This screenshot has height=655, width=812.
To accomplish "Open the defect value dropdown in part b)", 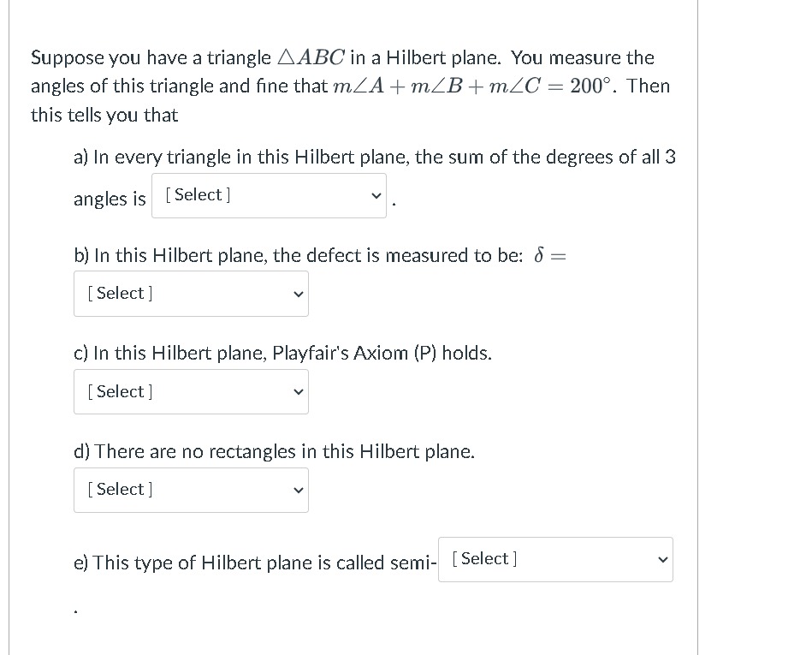I will coord(191,293).
